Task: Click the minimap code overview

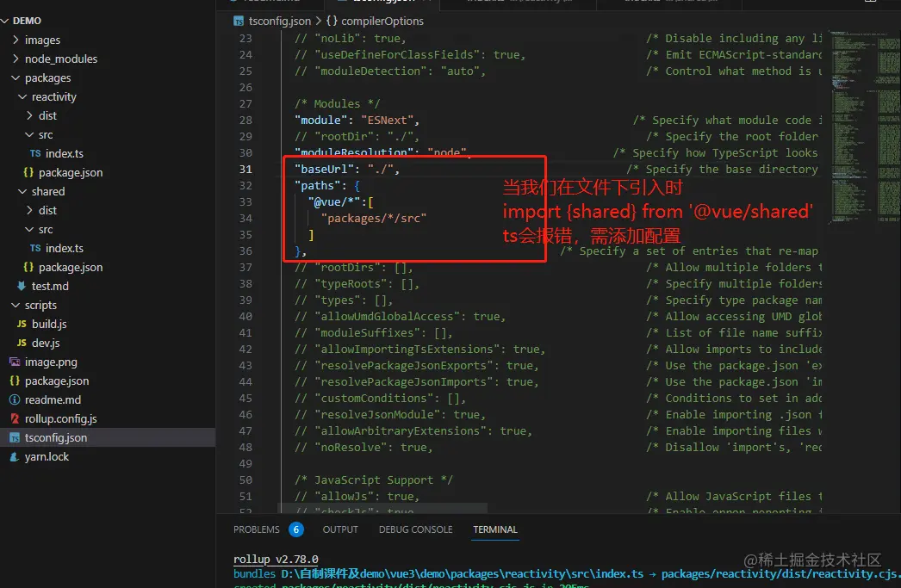Action: point(866,127)
